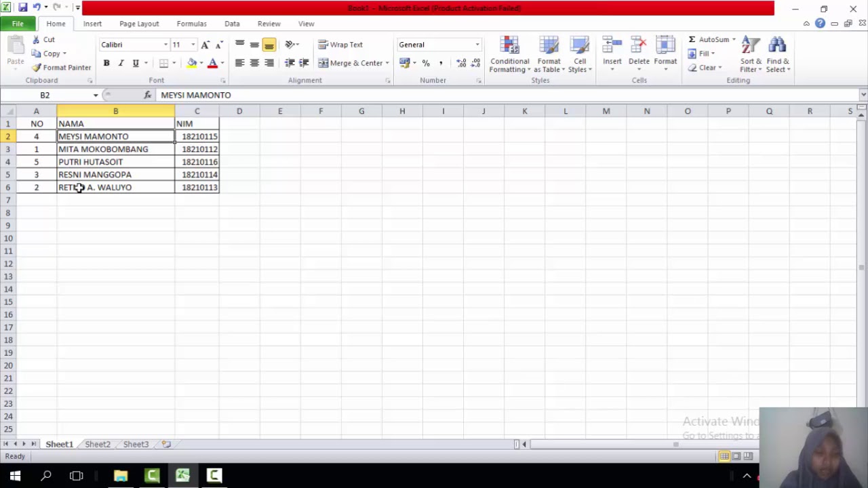The image size is (868, 488).
Task: Click the Insert Function fx icon
Action: [148, 95]
